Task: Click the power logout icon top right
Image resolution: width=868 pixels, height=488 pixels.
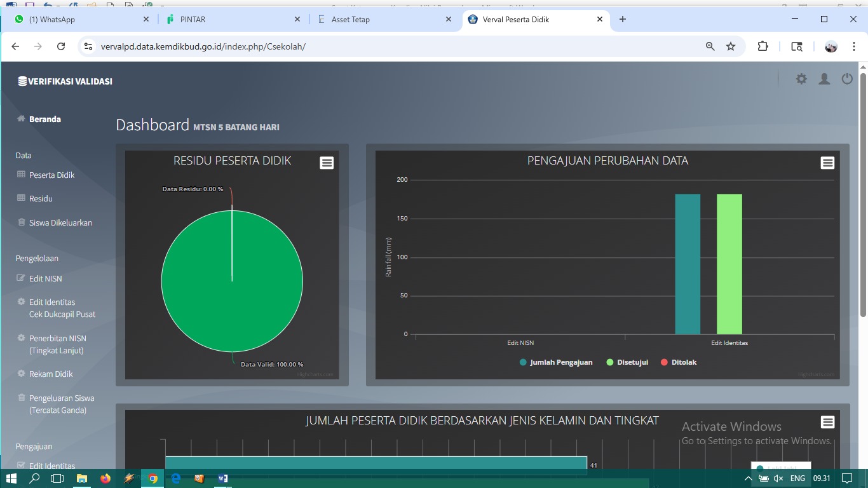Action: click(847, 79)
